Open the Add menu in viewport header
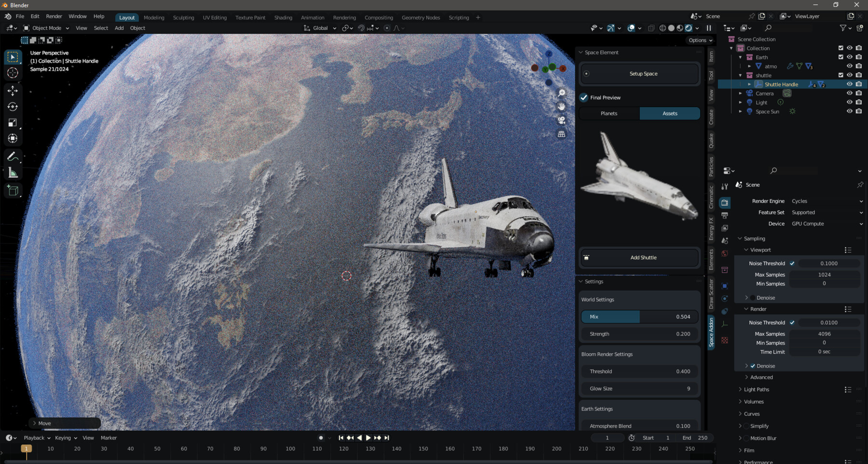Screen dimensions: 868x464 (119, 28)
